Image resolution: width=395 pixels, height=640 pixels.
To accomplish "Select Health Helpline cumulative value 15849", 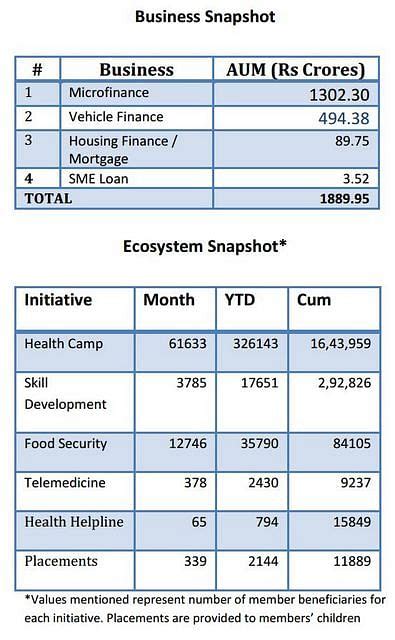I will coord(352,522).
